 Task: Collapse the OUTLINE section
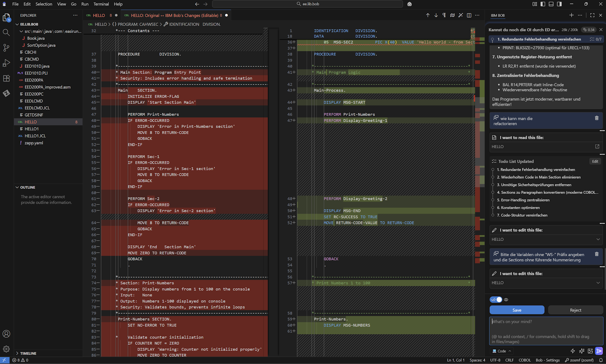pos(27,187)
